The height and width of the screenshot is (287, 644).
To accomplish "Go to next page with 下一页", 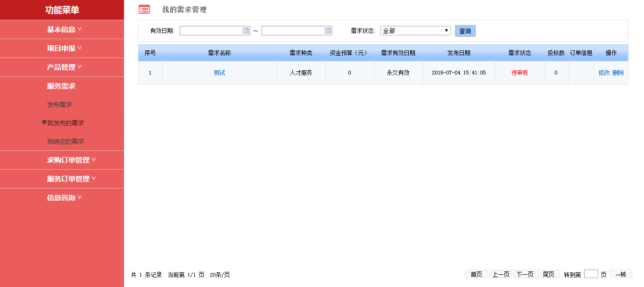I will [x=524, y=274].
